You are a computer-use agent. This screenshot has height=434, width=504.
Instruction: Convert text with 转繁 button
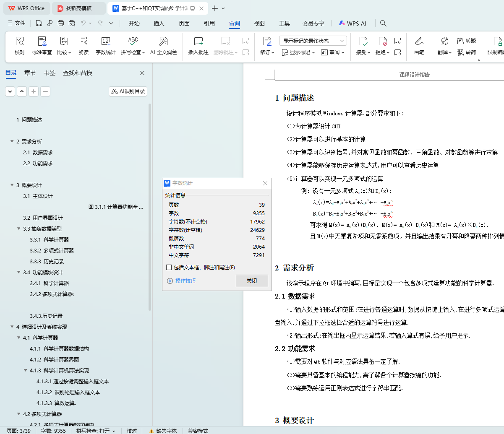click(467, 41)
